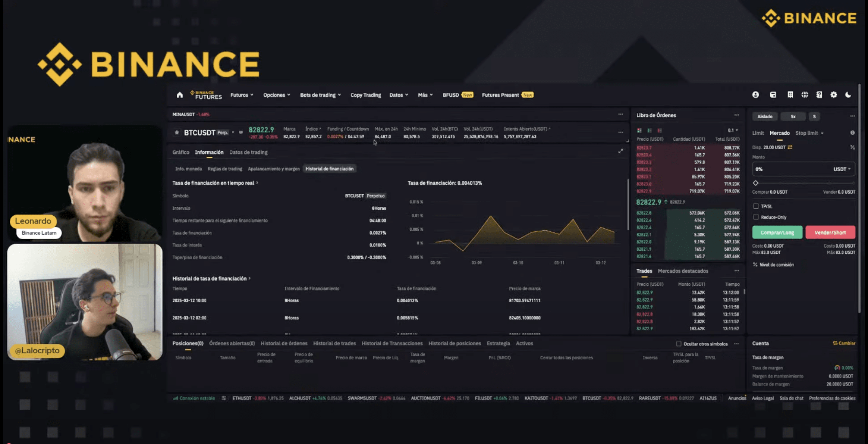
Task: Open the help tutorial icon
Action: point(819,95)
